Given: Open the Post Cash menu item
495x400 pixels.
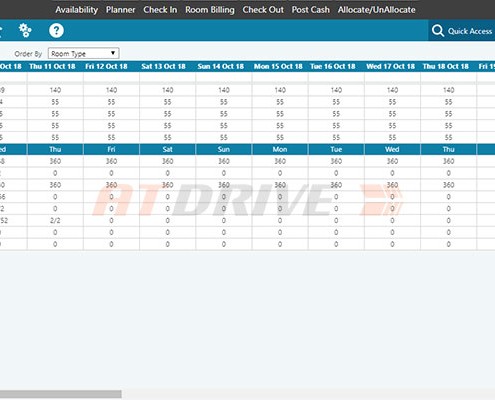Looking at the screenshot, I should point(311,10).
